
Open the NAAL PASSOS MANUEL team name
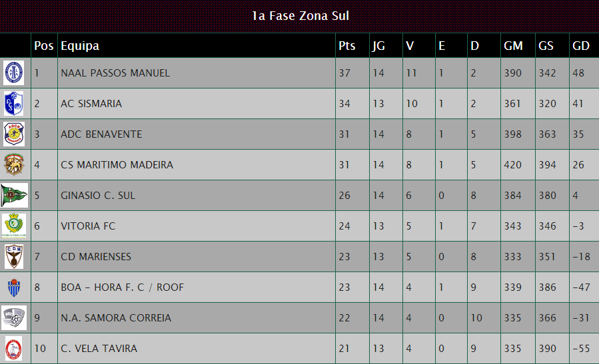click(x=115, y=73)
